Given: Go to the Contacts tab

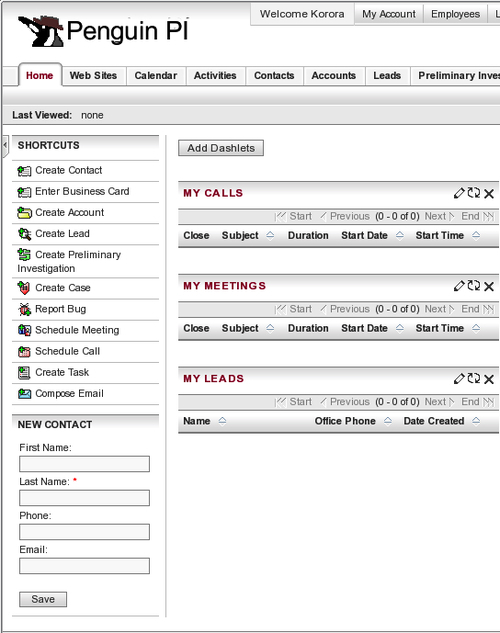Looking at the screenshot, I should pos(274,76).
